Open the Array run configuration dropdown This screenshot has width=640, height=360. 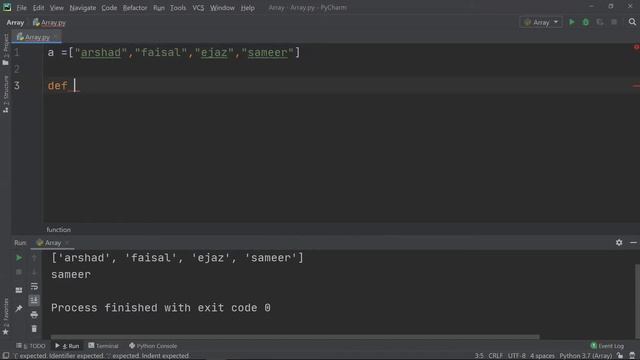click(x=541, y=22)
